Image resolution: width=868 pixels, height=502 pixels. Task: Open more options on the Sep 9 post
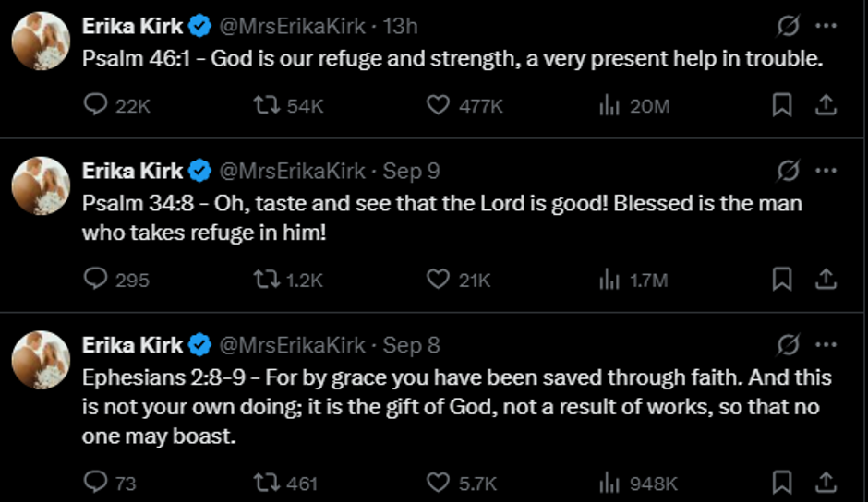tap(826, 171)
